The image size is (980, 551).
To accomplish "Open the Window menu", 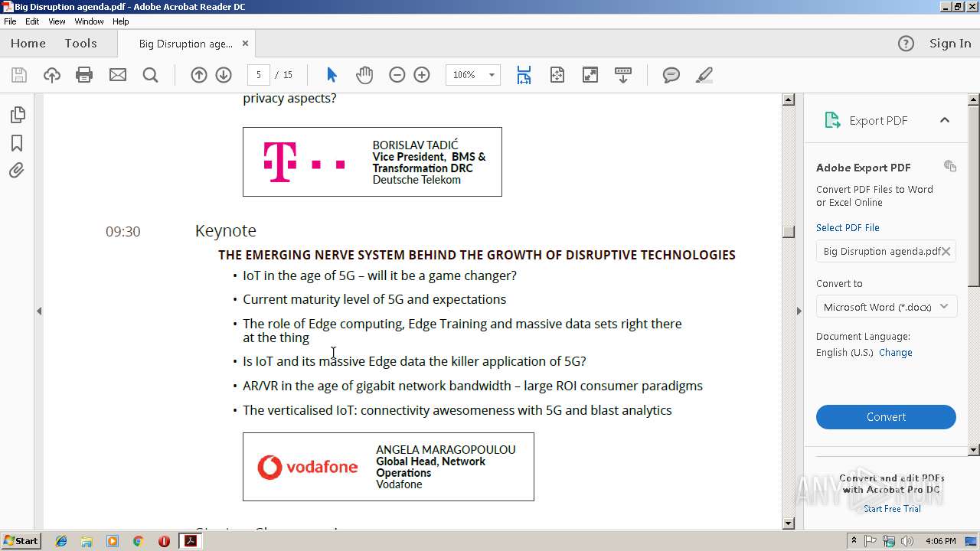I will point(89,21).
